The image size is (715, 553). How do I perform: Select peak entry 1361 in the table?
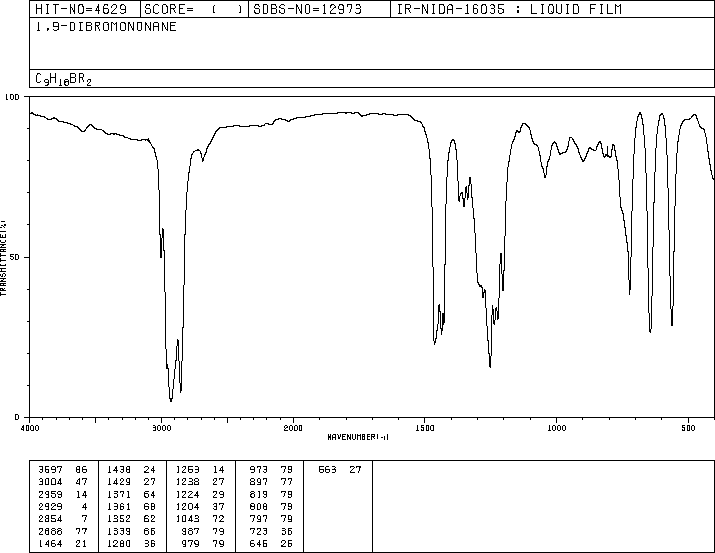(x=131, y=506)
